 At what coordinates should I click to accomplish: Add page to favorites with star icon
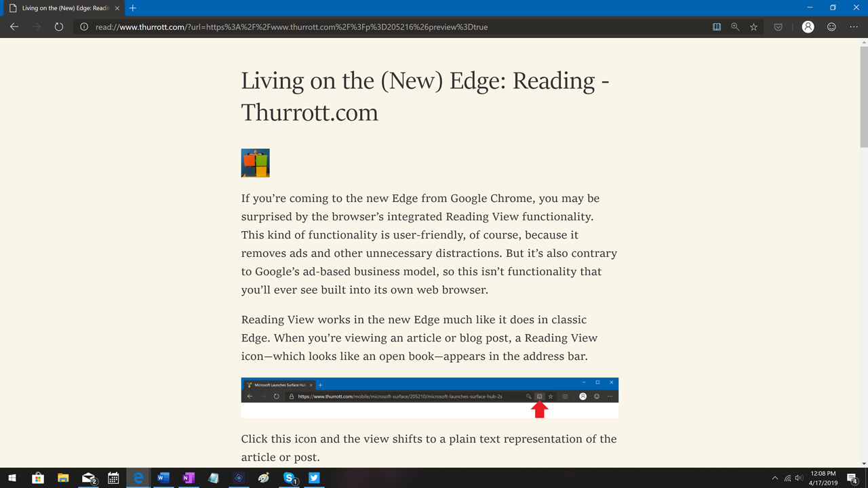click(753, 27)
